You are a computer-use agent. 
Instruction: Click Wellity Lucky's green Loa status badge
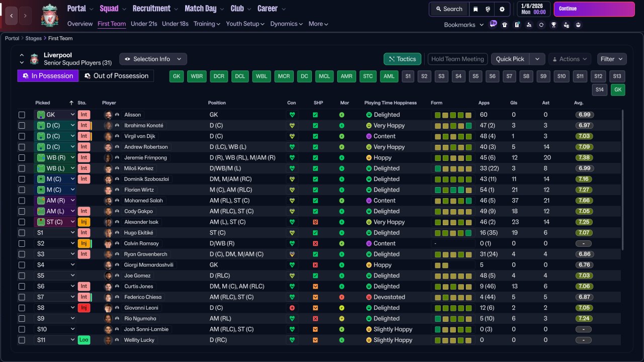pos(84,340)
